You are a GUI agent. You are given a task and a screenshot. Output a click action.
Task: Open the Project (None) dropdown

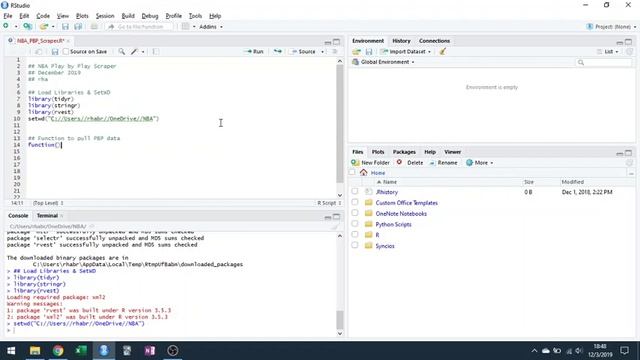(x=611, y=27)
